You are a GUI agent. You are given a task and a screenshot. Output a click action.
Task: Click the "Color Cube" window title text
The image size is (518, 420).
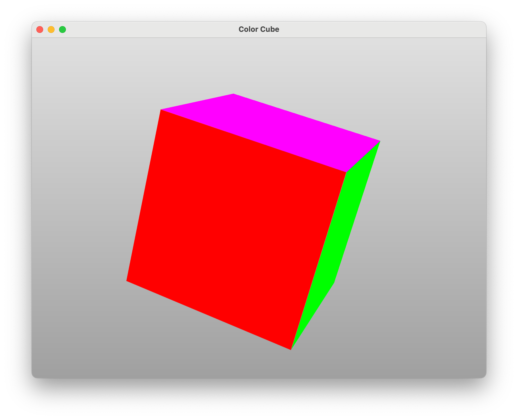pos(259,29)
